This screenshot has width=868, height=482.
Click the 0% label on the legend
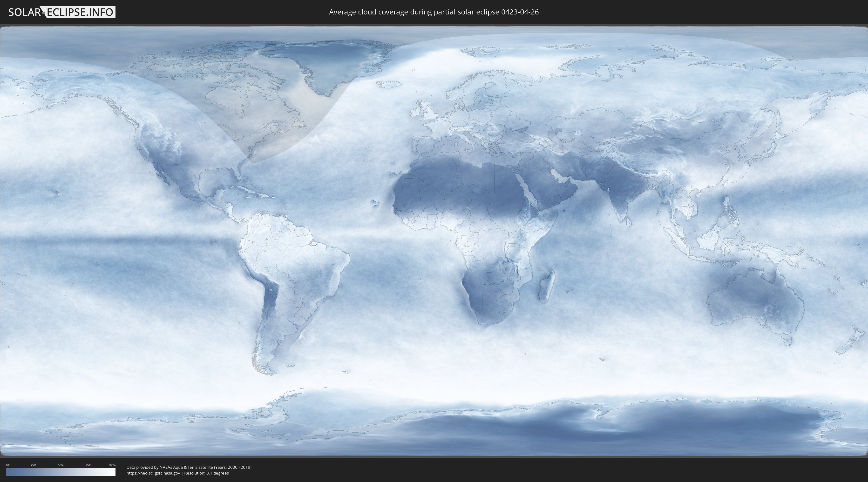click(8, 465)
